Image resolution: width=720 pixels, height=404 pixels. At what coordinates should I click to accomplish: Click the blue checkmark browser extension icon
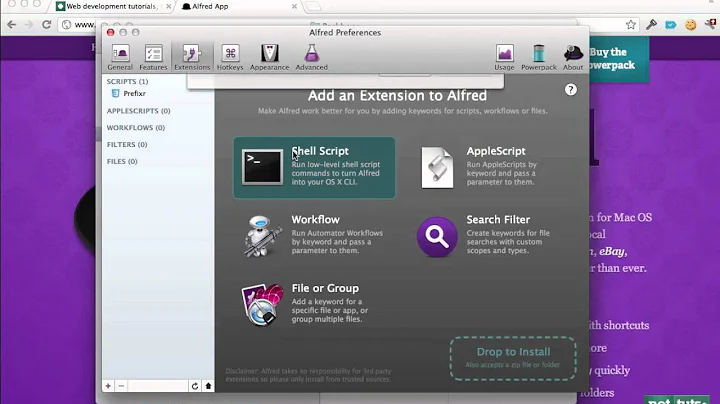click(671, 25)
